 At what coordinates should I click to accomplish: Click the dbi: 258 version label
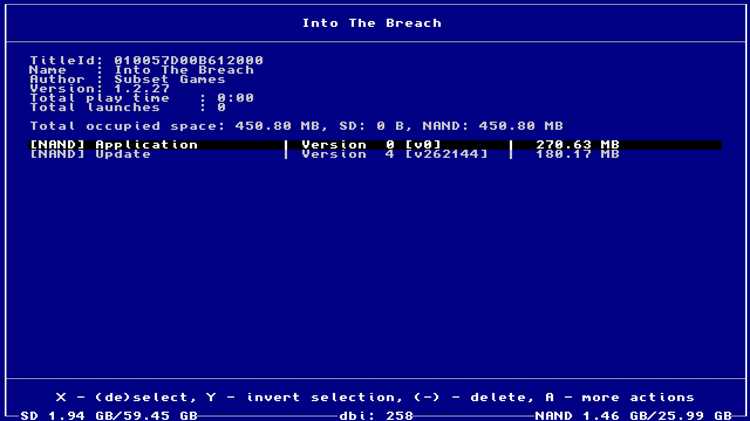[376, 415]
